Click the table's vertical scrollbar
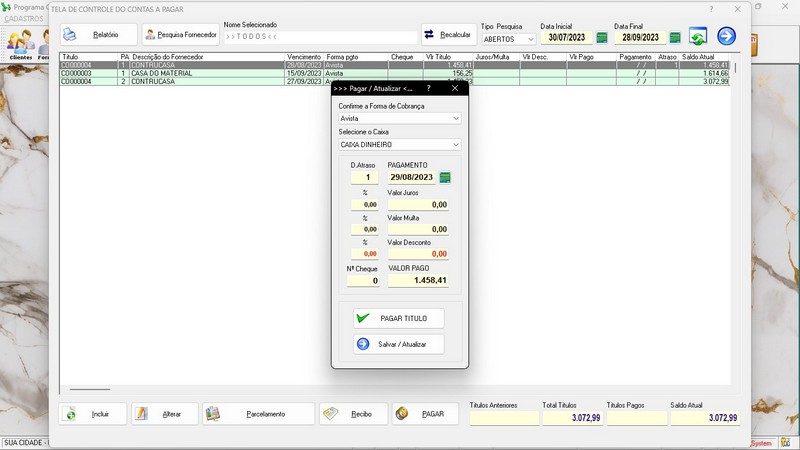Image resolution: width=800 pixels, height=450 pixels. click(x=735, y=67)
